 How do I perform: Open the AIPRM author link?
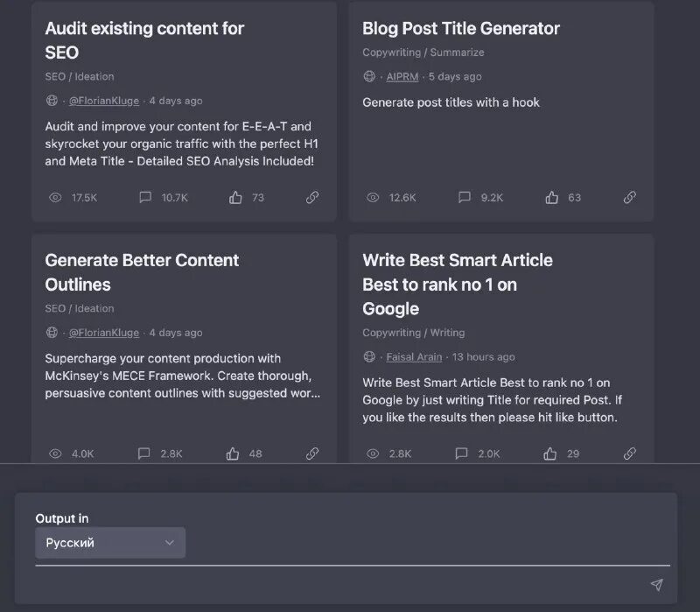tap(402, 76)
